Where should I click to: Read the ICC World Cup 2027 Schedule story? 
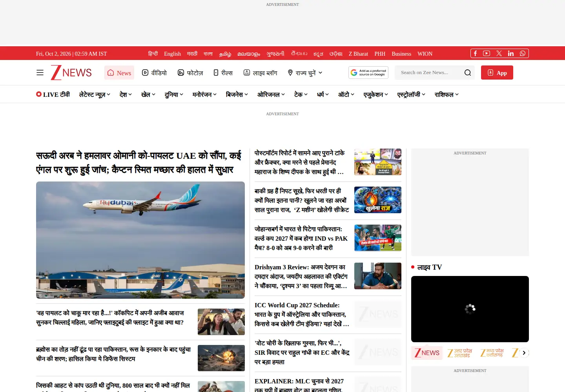[x=301, y=314]
